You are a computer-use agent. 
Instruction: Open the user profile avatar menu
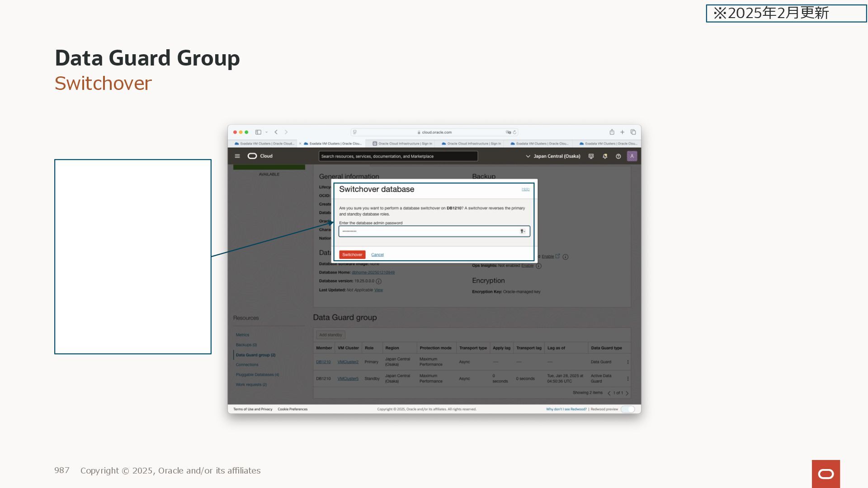coord(632,156)
